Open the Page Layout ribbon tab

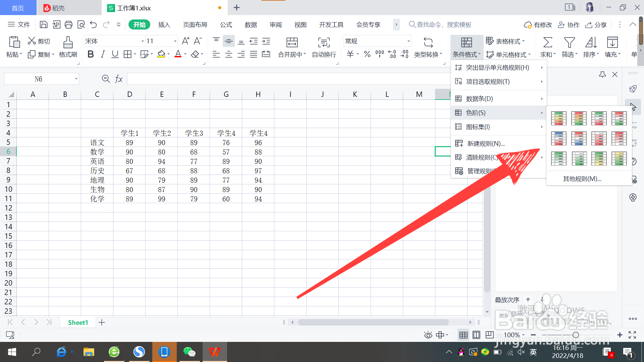(195, 25)
